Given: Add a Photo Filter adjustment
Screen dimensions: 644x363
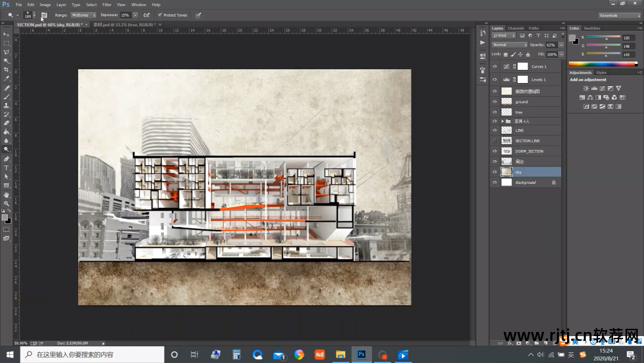Looking at the screenshot, I should [x=606, y=97].
